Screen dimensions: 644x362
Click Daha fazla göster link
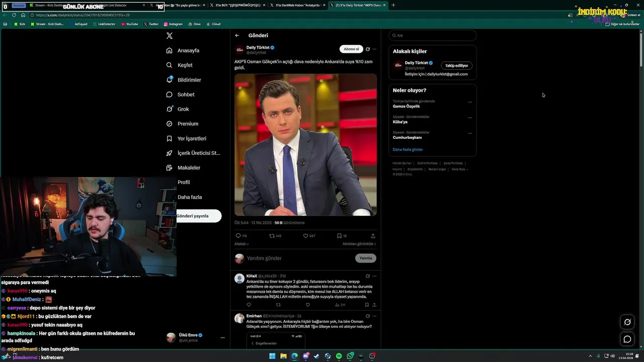pyautogui.click(x=408, y=150)
